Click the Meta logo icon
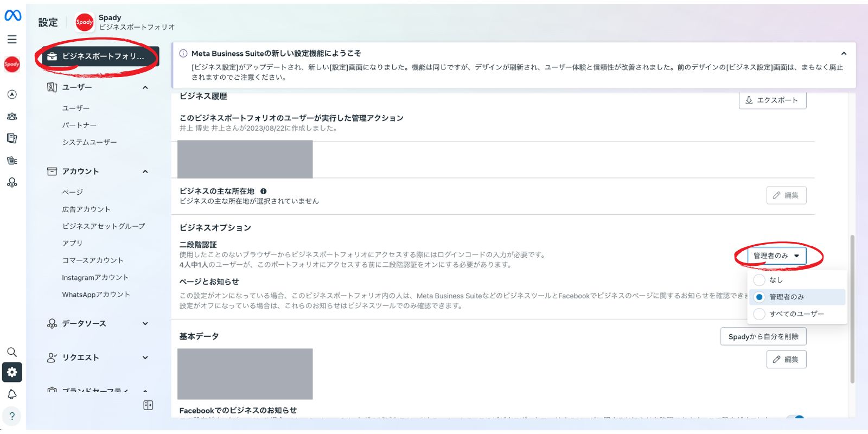Screen dimensions: 868x434 (x=12, y=15)
